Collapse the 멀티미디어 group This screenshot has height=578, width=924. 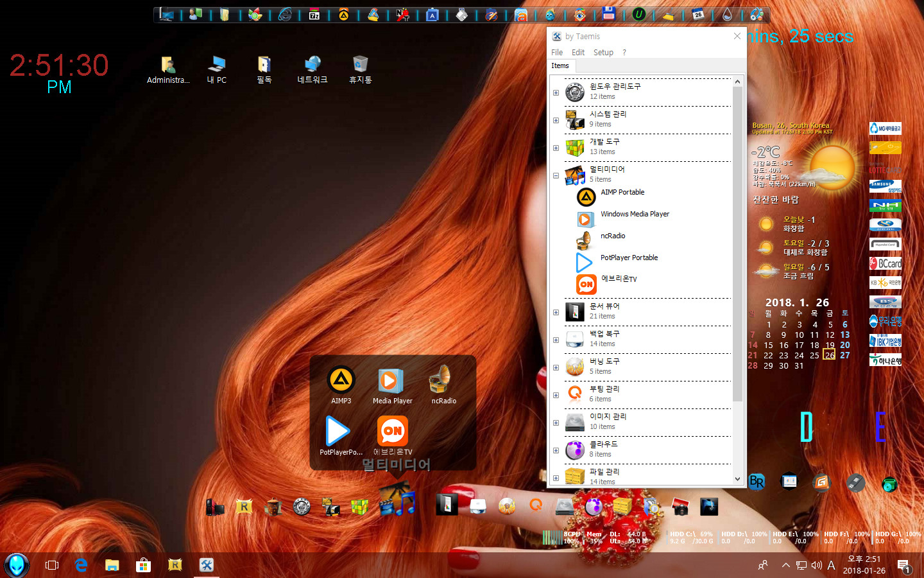(556, 175)
